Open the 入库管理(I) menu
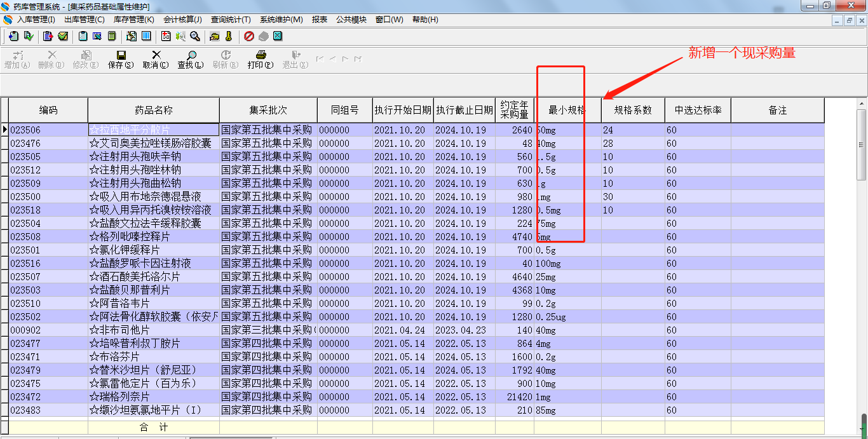This screenshot has height=439, width=868. (36, 20)
